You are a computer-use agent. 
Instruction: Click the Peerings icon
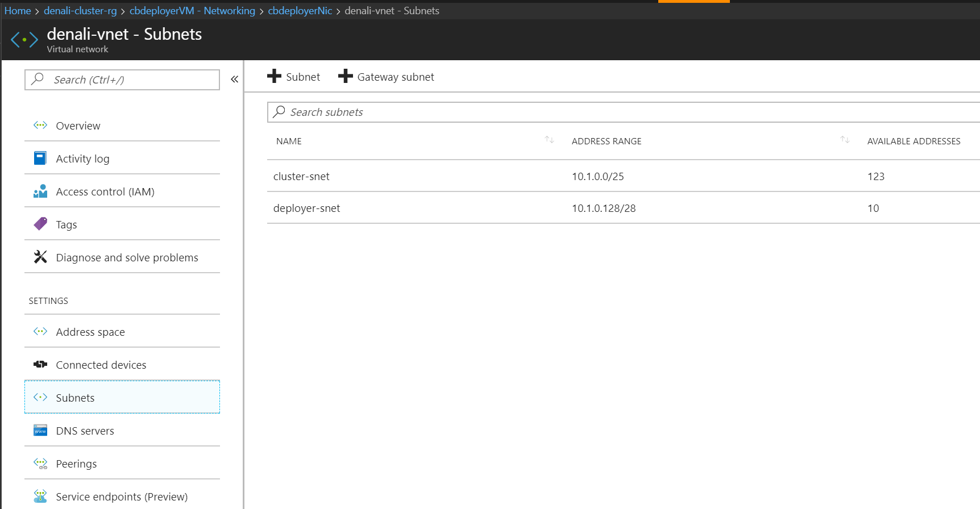40,463
